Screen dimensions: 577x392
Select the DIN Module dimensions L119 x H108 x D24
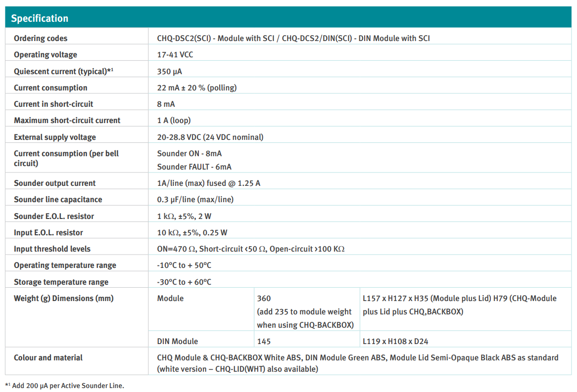coord(396,341)
